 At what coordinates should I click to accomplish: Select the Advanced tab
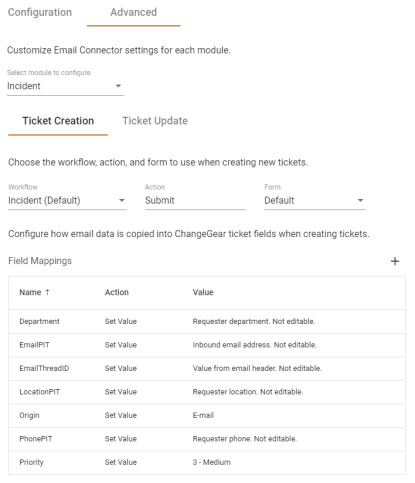133,13
